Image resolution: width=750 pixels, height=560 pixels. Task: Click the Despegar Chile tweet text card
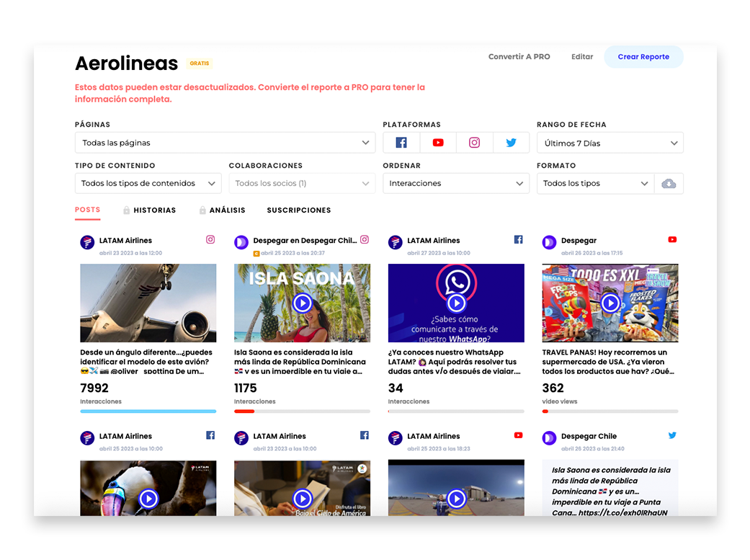tap(610, 488)
